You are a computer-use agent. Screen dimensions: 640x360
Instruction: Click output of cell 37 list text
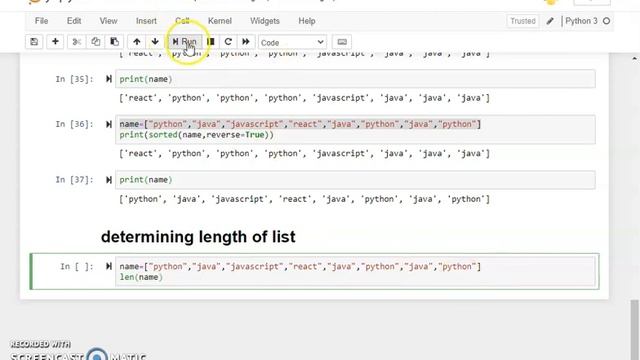(x=304, y=199)
